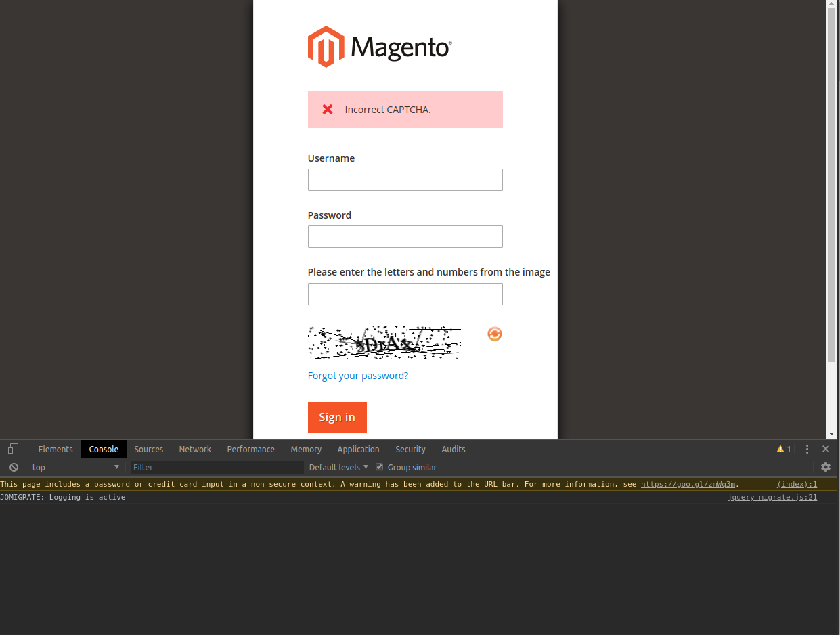Screen dimensions: 840x635
Task: Switch to the Audits tab
Action: (x=453, y=449)
